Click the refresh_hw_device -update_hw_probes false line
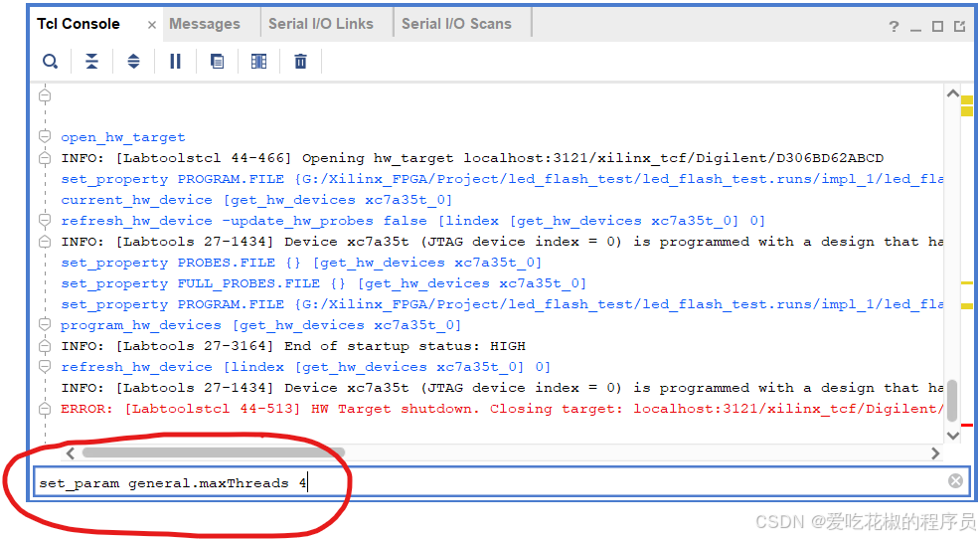 point(412,221)
